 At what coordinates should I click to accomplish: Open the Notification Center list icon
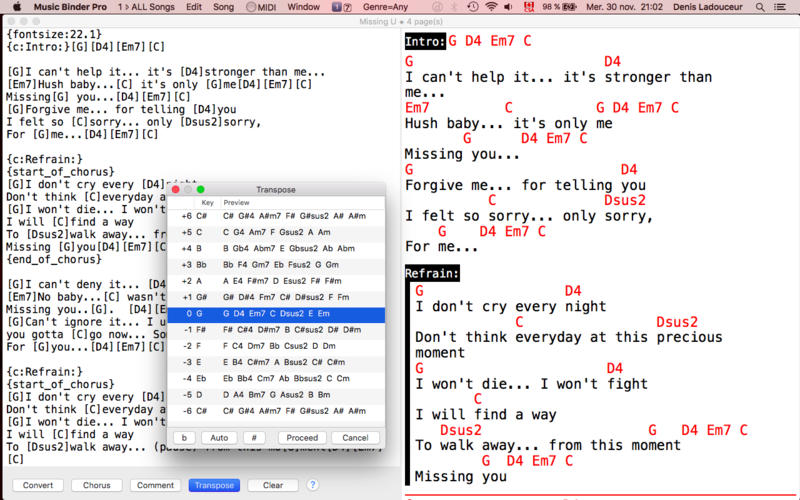tap(780, 7)
